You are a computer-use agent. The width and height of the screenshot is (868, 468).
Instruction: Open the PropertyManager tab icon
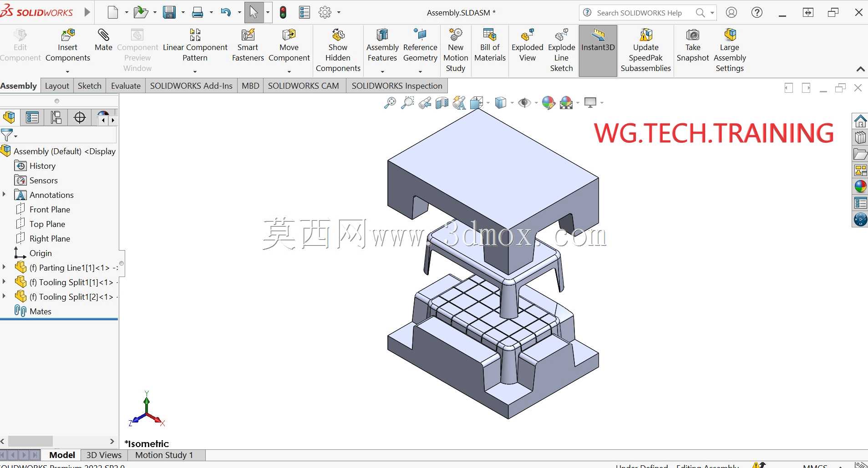[x=32, y=118]
